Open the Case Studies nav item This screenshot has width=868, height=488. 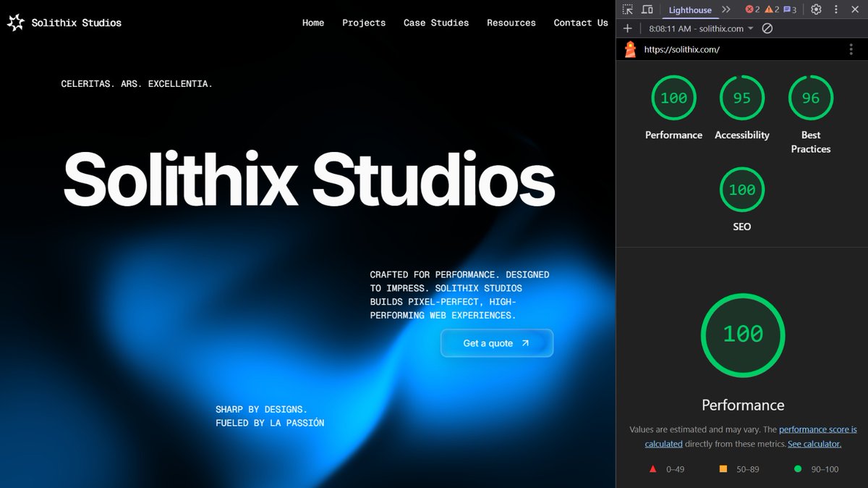pyautogui.click(x=436, y=23)
